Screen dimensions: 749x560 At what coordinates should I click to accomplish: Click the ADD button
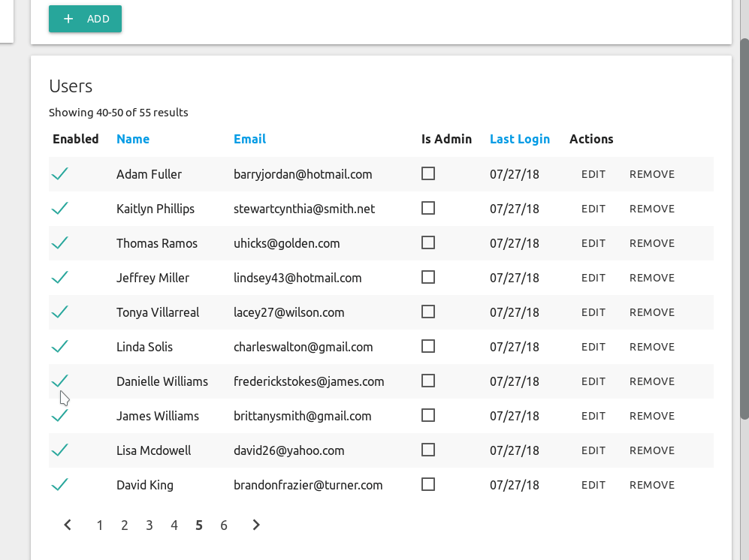pos(85,19)
